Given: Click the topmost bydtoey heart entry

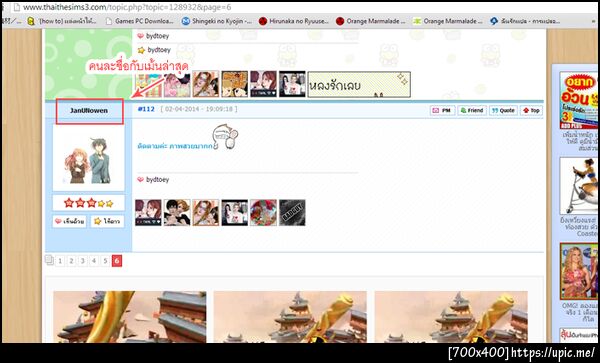Looking at the screenshot, I should [153, 36].
